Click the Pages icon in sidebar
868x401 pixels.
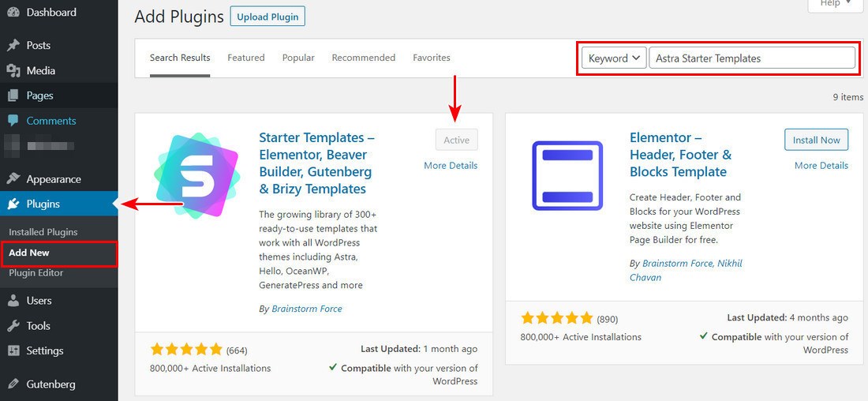[x=13, y=96]
